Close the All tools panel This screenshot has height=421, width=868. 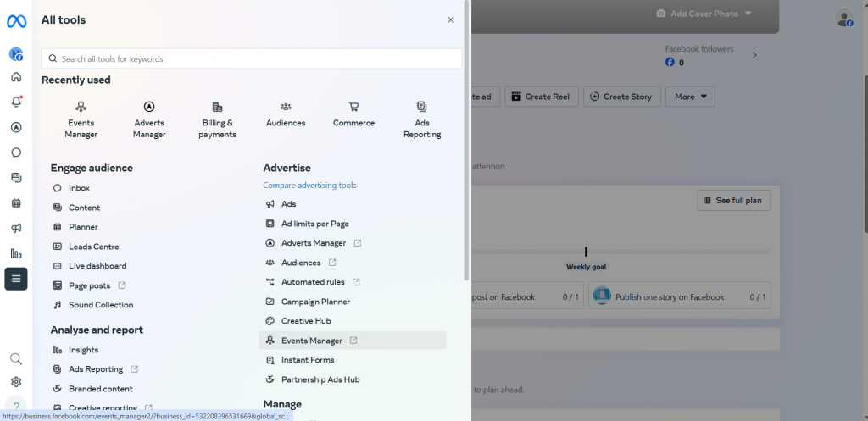pos(451,20)
